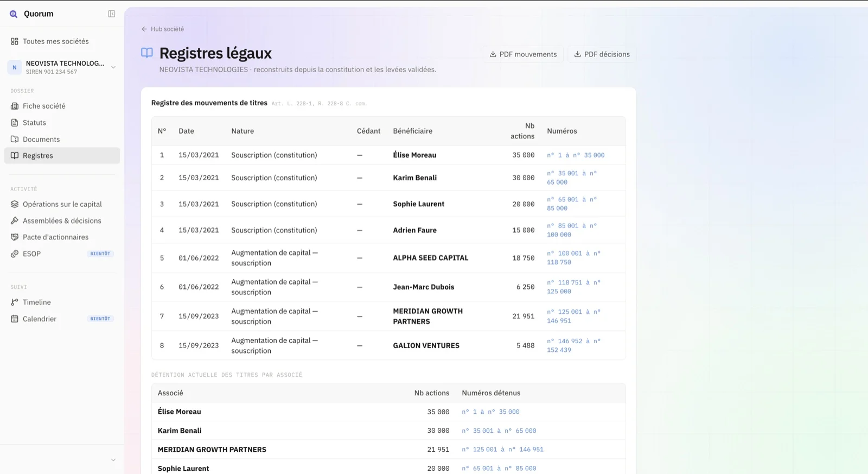Click the download icon in PDF décisions
This screenshot has width=868, height=474.
pyautogui.click(x=578, y=54)
